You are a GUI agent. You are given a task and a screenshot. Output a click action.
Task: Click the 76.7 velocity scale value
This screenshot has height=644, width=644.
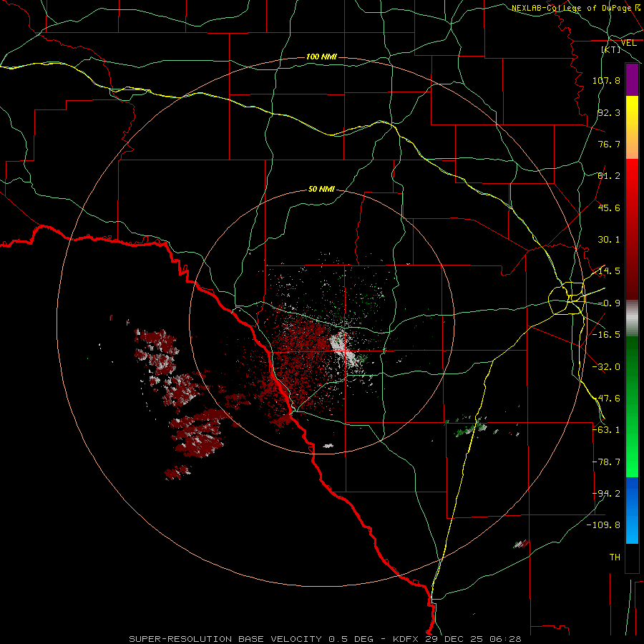pyautogui.click(x=609, y=144)
